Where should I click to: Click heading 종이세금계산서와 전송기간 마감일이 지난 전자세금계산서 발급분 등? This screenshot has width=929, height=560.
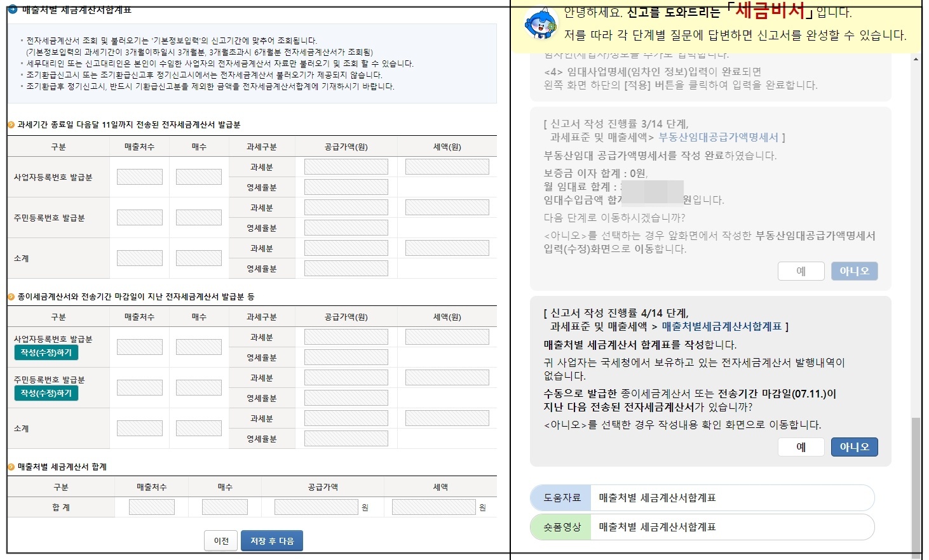click(x=136, y=297)
